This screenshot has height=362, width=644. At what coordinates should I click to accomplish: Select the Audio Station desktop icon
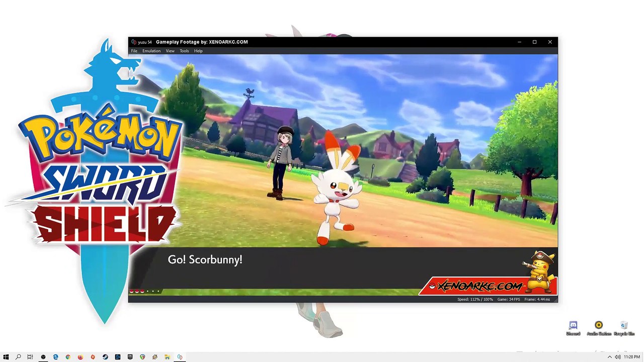point(599,328)
